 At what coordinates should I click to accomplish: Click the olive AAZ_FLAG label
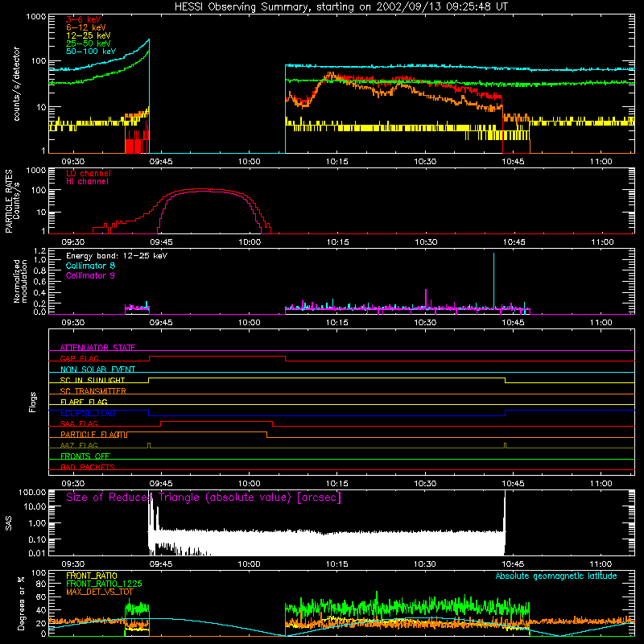tap(79, 445)
